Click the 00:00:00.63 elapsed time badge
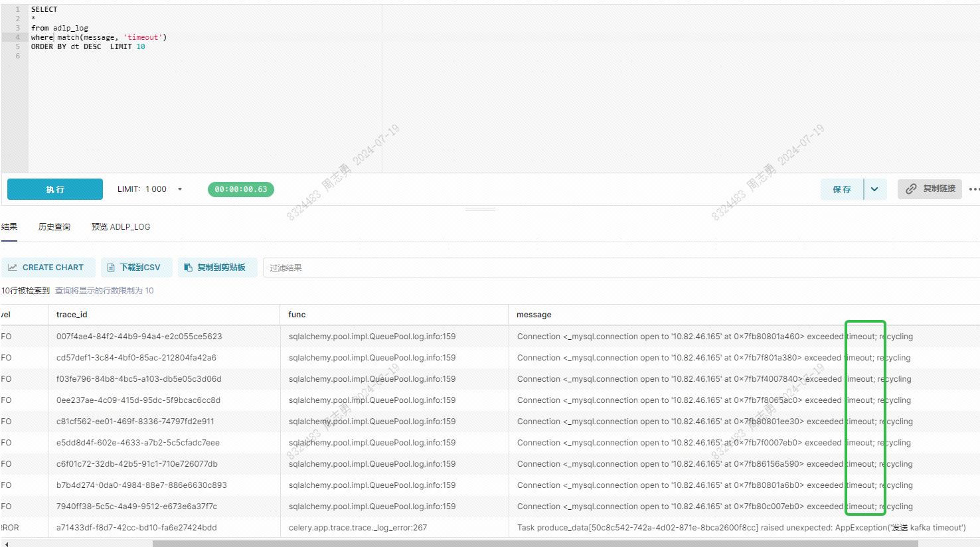Viewport: 980px width, 547px height. tap(241, 189)
